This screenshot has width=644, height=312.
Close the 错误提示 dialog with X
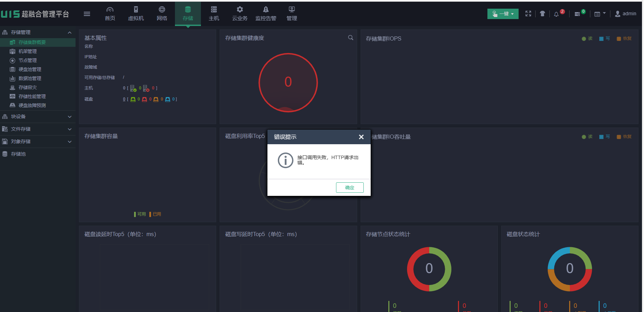pyautogui.click(x=361, y=137)
